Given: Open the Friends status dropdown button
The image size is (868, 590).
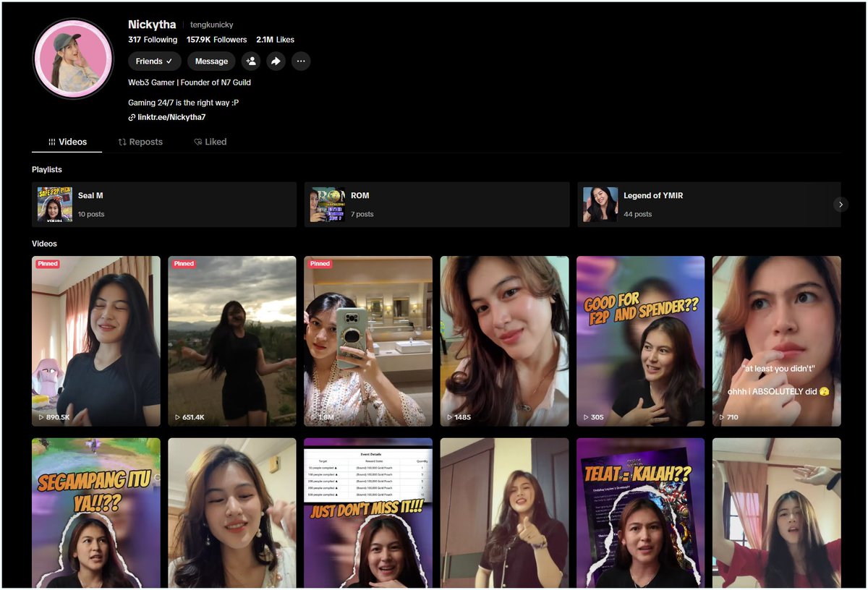Looking at the screenshot, I should pyautogui.click(x=155, y=61).
